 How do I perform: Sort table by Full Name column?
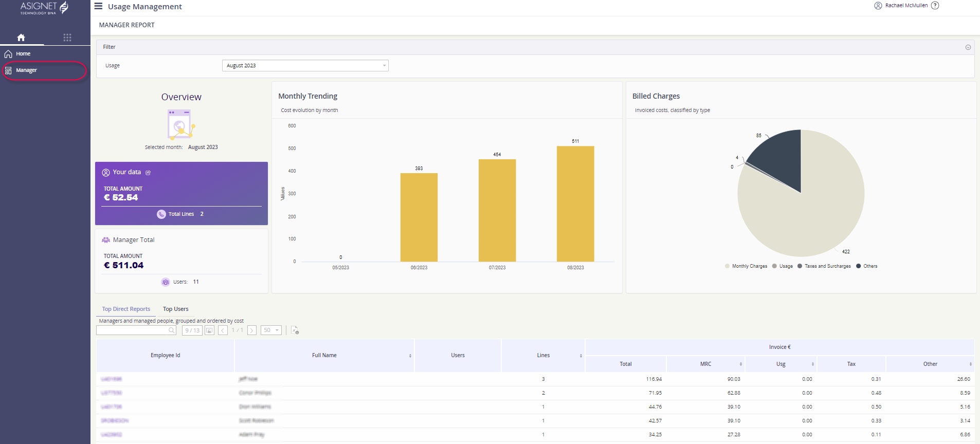click(410, 356)
